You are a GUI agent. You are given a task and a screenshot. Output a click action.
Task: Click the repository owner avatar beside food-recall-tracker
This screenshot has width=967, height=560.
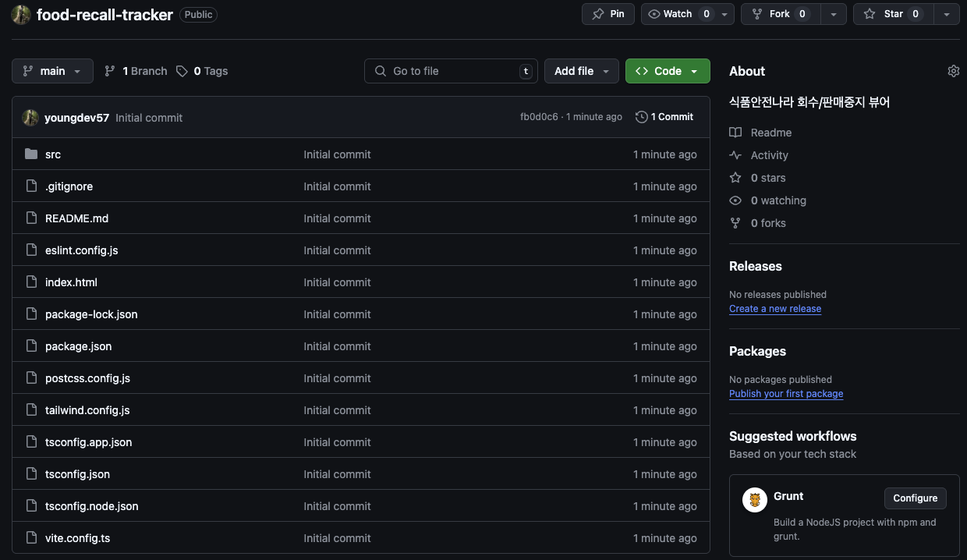[x=21, y=14]
